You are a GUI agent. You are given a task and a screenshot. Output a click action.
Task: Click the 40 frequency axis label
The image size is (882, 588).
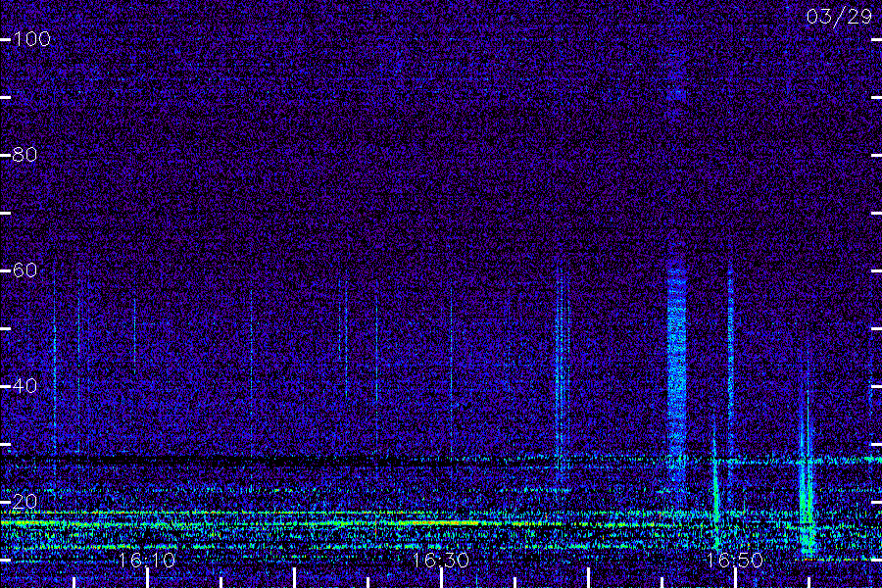point(24,385)
